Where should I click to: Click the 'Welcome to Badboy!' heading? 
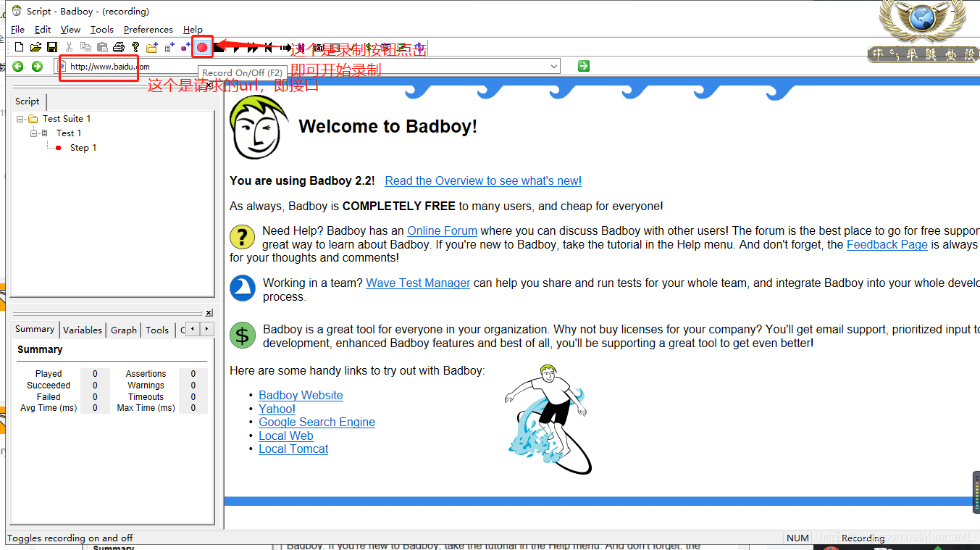(x=388, y=126)
